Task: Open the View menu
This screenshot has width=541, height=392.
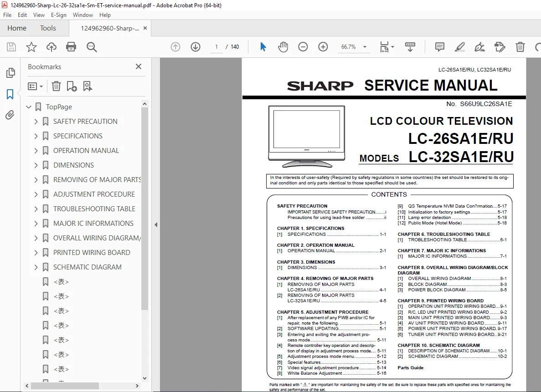Action: pyautogui.click(x=39, y=15)
